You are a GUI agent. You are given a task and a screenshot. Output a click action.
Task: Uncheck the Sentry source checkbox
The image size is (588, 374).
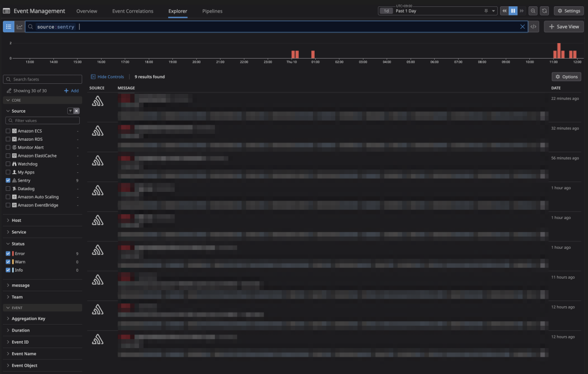(8, 180)
